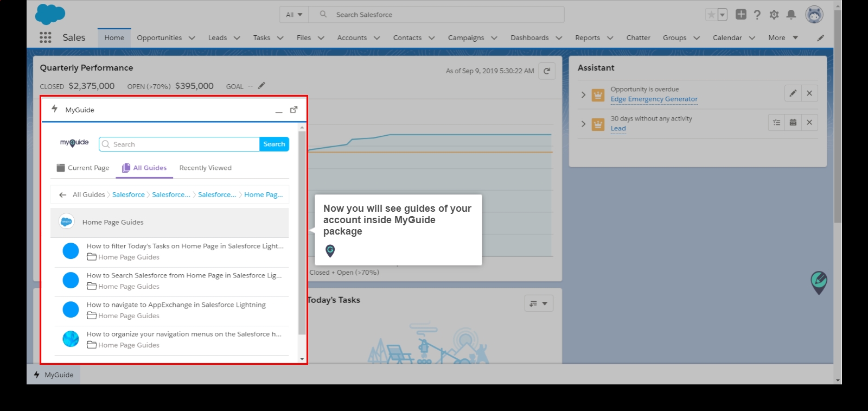Click the MyGuide search magnifier icon
This screenshot has height=411, width=868.
pos(106,144)
